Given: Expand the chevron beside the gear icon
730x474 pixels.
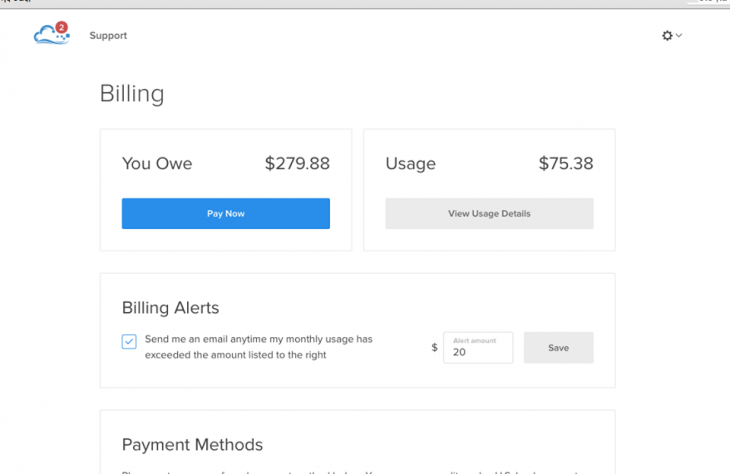Looking at the screenshot, I should pos(679,35).
